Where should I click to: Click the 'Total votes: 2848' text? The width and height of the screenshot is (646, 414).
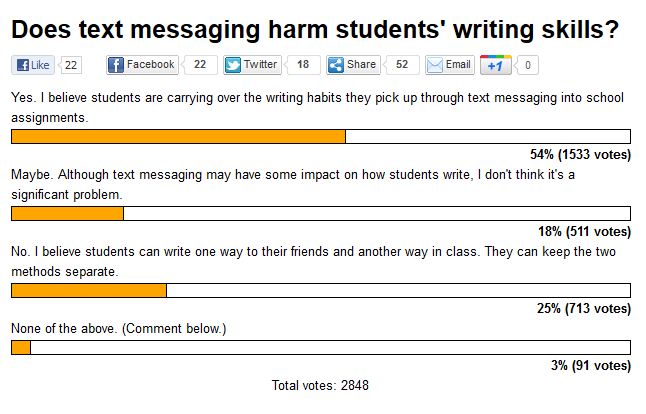[320, 386]
